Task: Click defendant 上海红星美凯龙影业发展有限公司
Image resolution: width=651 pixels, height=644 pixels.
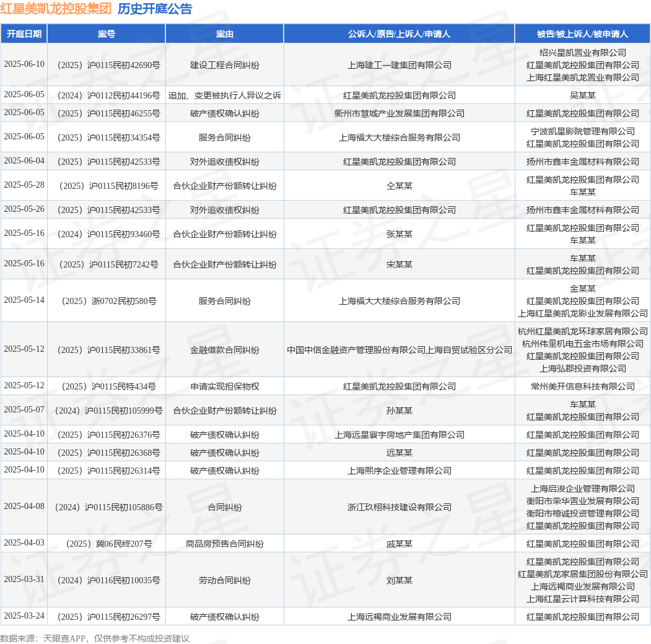Action: point(582,313)
